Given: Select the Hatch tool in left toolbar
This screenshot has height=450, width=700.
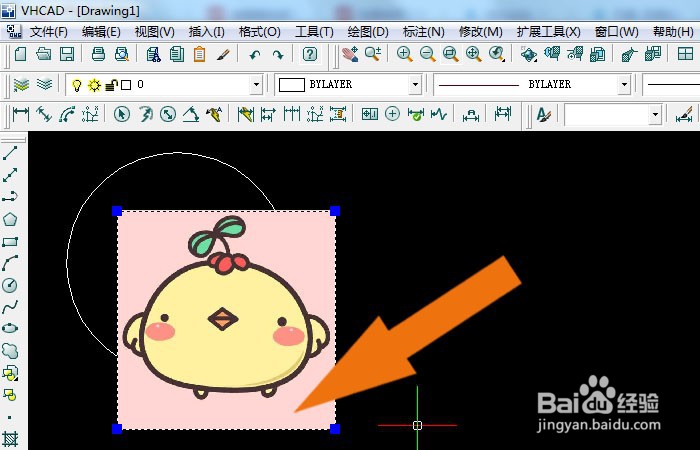Looking at the screenshot, I should 10,439.
